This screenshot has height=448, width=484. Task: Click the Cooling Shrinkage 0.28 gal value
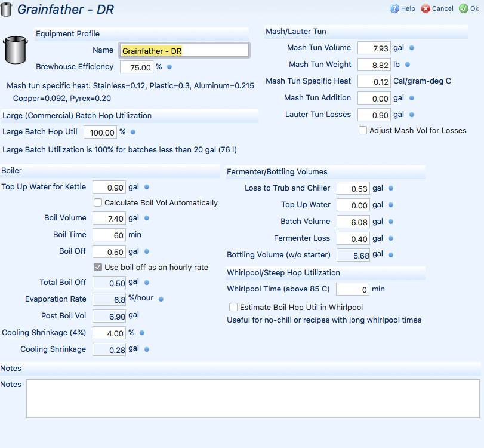109,349
